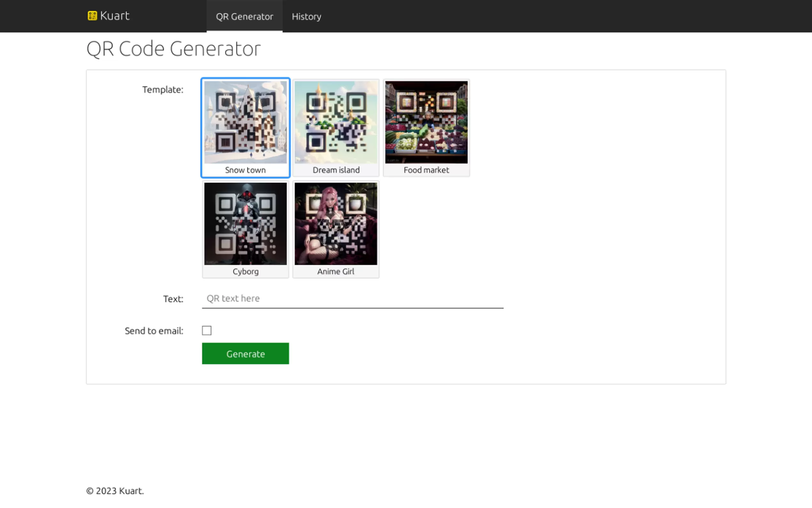Enable the Send to email checkbox
This screenshot has width=812, height=508.
[207, 330]
